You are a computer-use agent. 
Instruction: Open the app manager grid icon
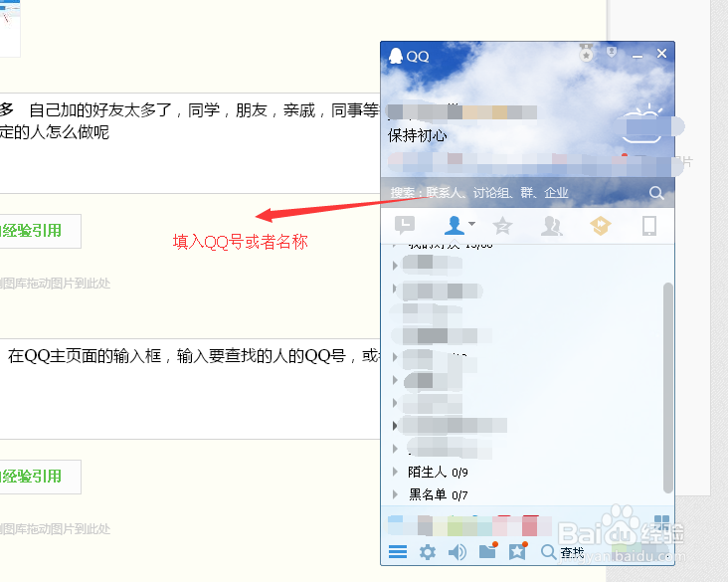click(661, 522)
